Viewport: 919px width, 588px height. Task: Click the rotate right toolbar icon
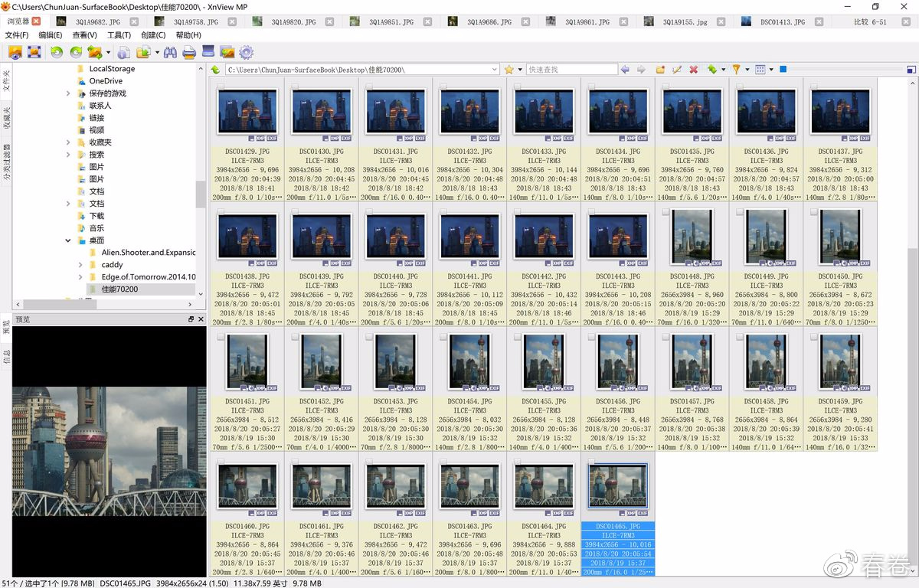(x=76, y=52)
